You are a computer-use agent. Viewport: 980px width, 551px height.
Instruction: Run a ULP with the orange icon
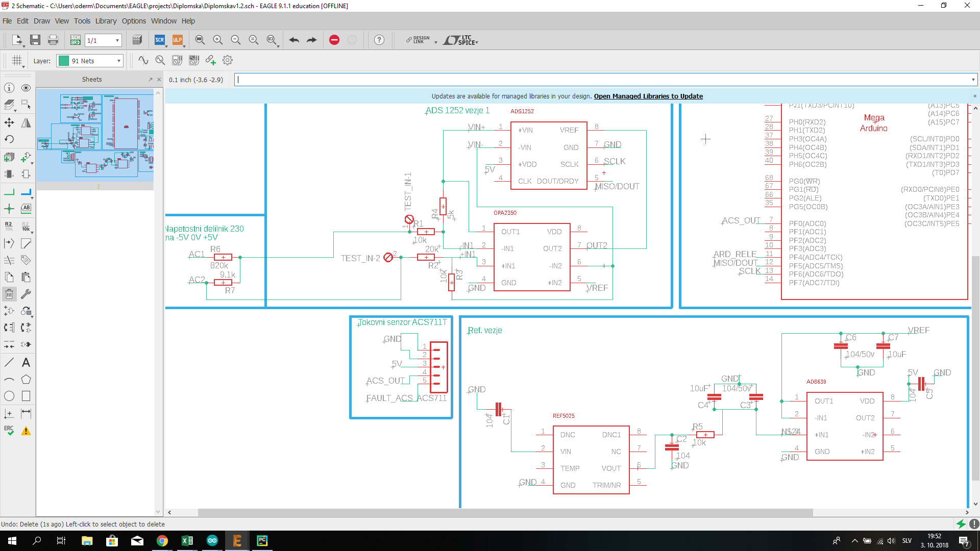click(x=178, y=40)
